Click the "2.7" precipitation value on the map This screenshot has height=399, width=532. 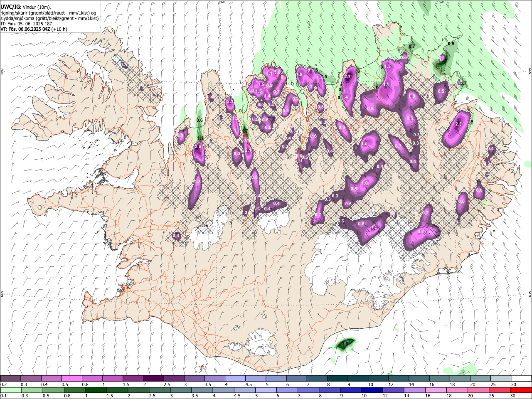348,76
